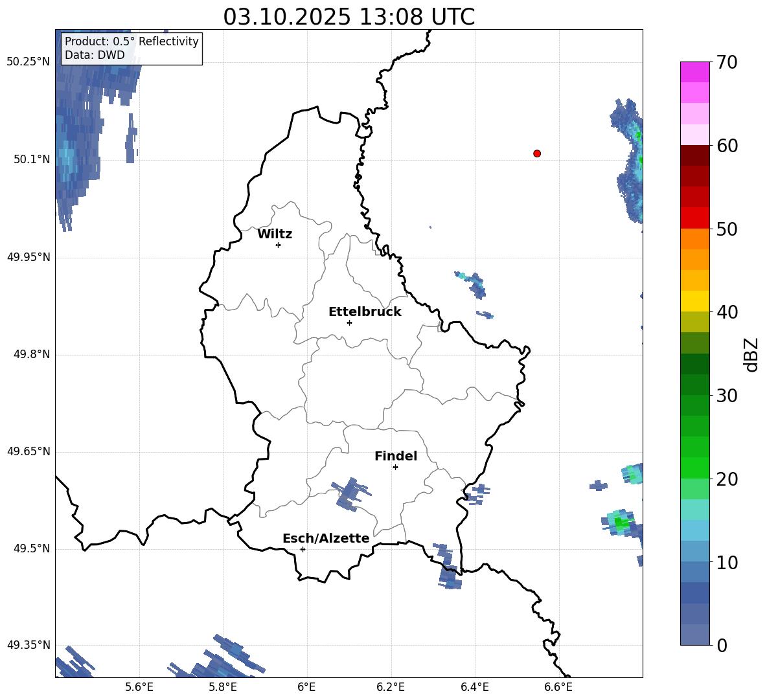Click the red dot marker on the map
Screen dimensions: 767x700
[536, 153]
